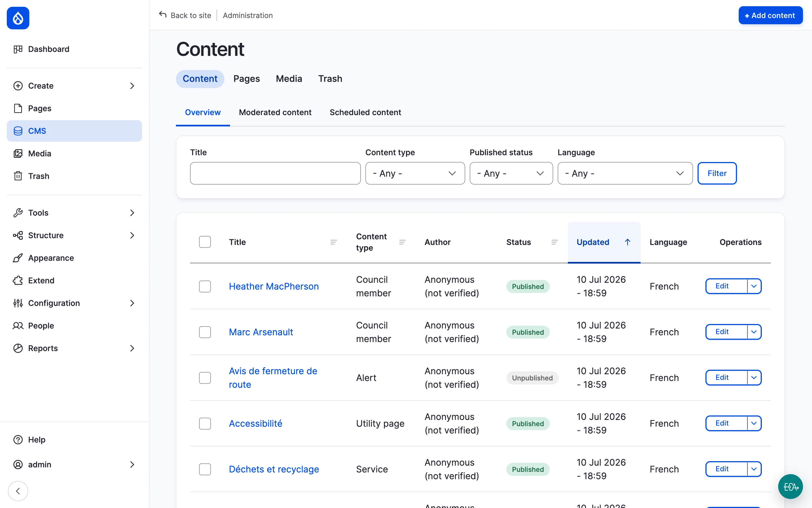Open Marc Arsenault Edit dropdown arrow

coord(754,332)
